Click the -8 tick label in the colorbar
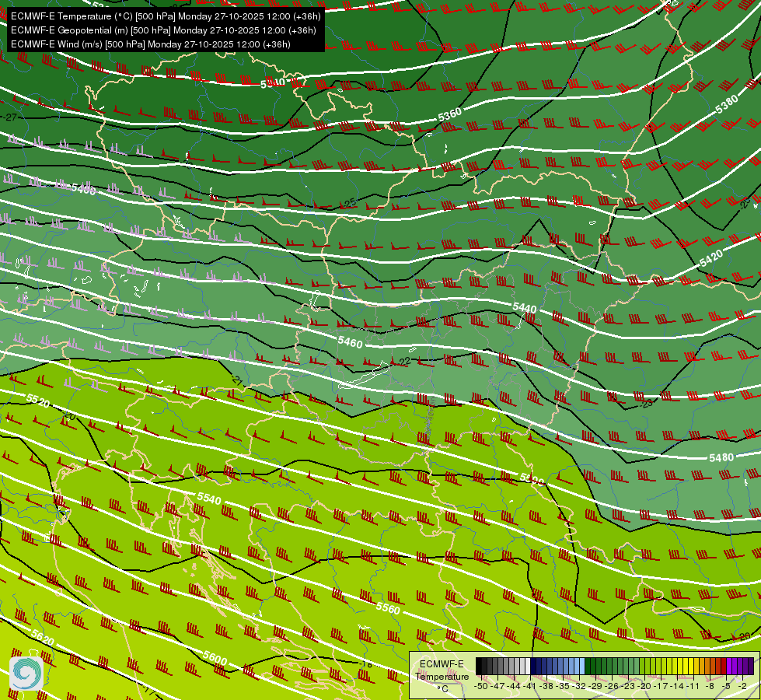This screenshot has height=700, width=761. [710, 686]
